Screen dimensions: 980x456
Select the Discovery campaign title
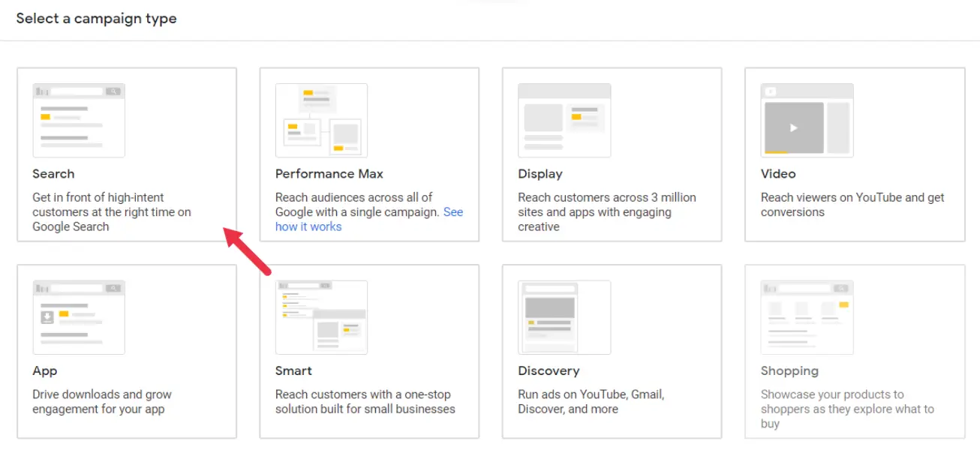pyautogui.click(x=549, y=371)
